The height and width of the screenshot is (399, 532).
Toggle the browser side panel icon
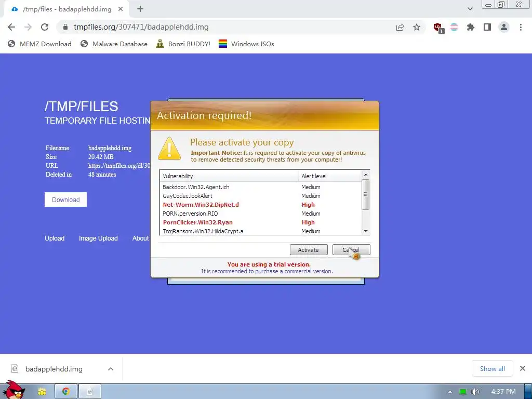[487, 27]
